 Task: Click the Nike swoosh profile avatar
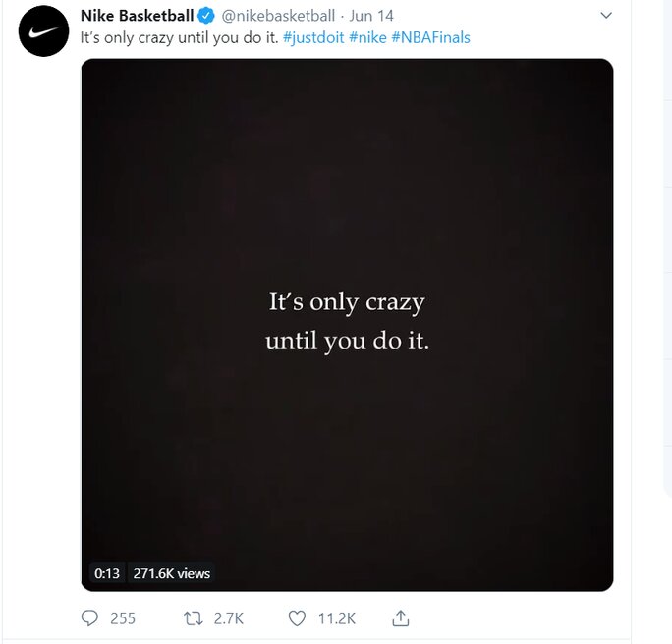coord(43,30)
